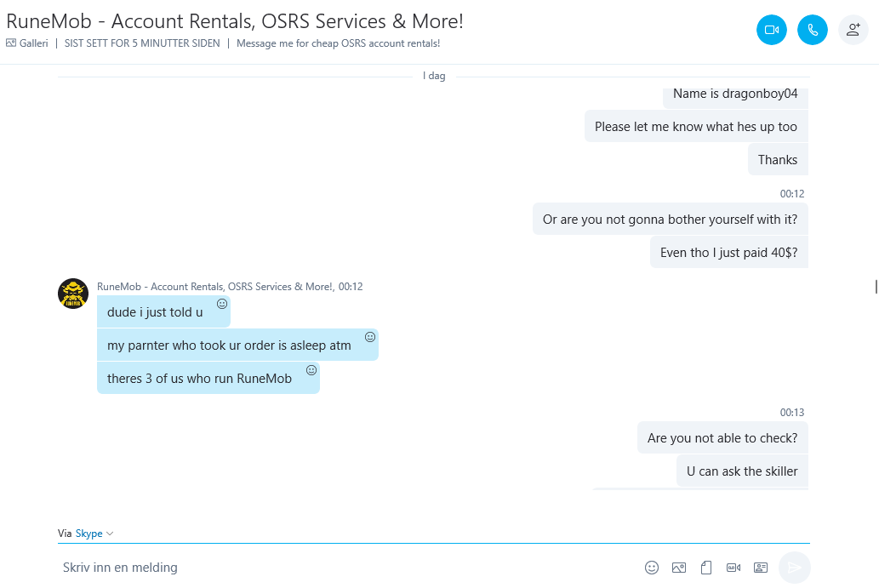The width and height of the screenshot is (879, 588).
Task: Start an audio call with RuneMob
Action: (813, 30)
